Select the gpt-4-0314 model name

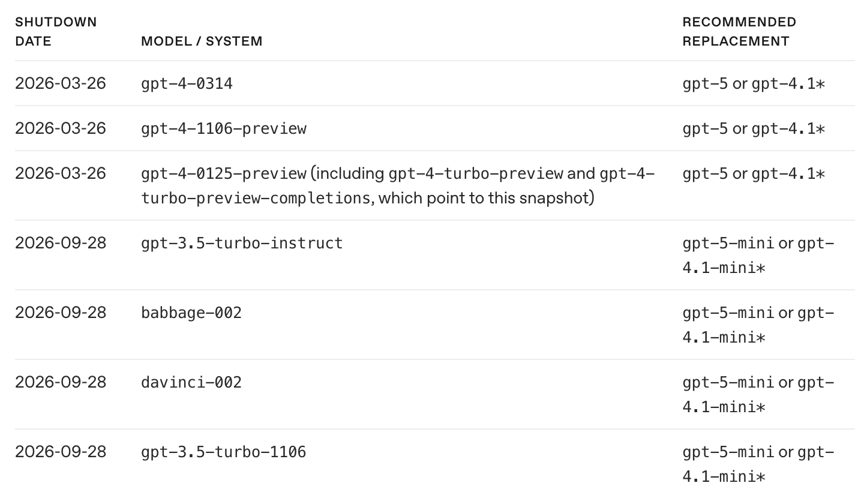[x=187, y=83]
